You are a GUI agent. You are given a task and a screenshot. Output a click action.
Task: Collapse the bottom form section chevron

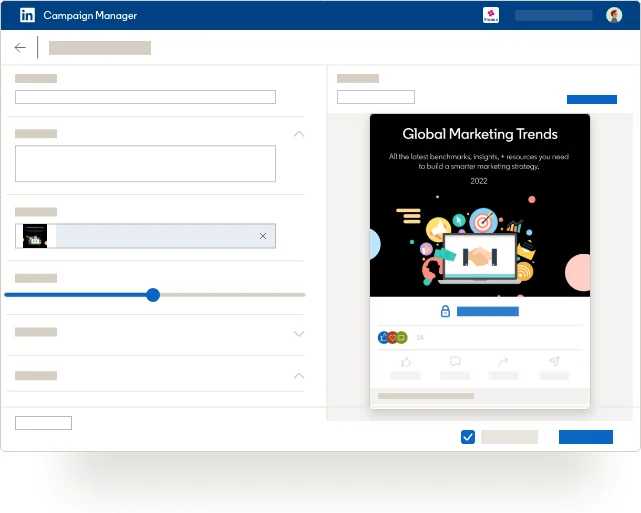(299, 376)
